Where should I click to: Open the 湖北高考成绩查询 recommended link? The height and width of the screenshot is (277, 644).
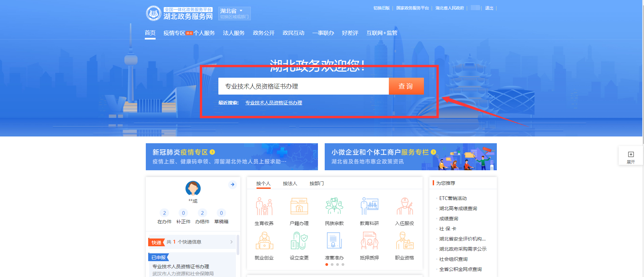click(458, 208)
